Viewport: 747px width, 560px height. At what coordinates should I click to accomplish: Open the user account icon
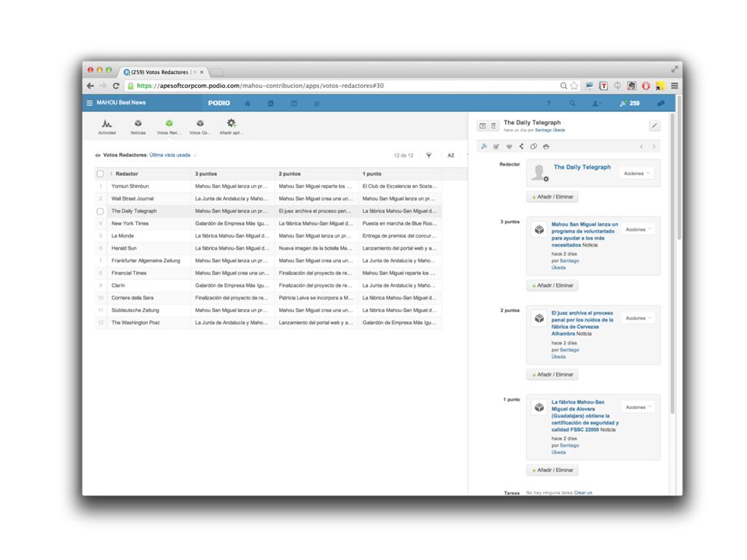coord(596,103)
